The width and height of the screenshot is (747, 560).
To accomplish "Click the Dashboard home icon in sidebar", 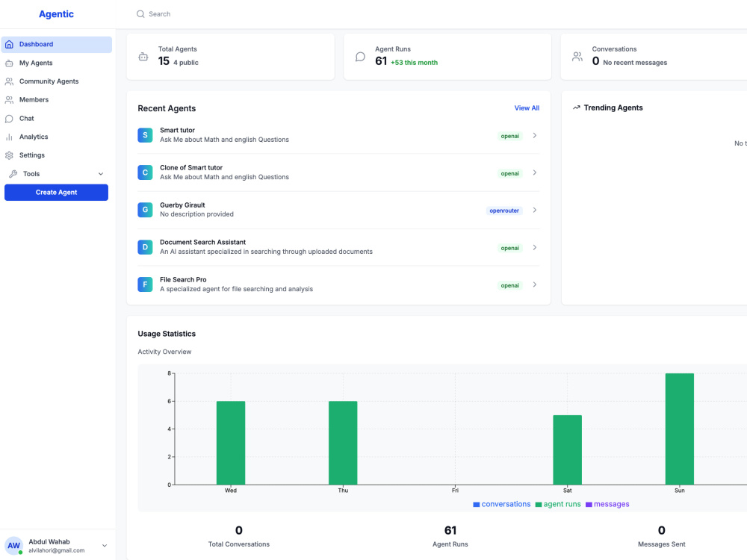I will [9, 44].
